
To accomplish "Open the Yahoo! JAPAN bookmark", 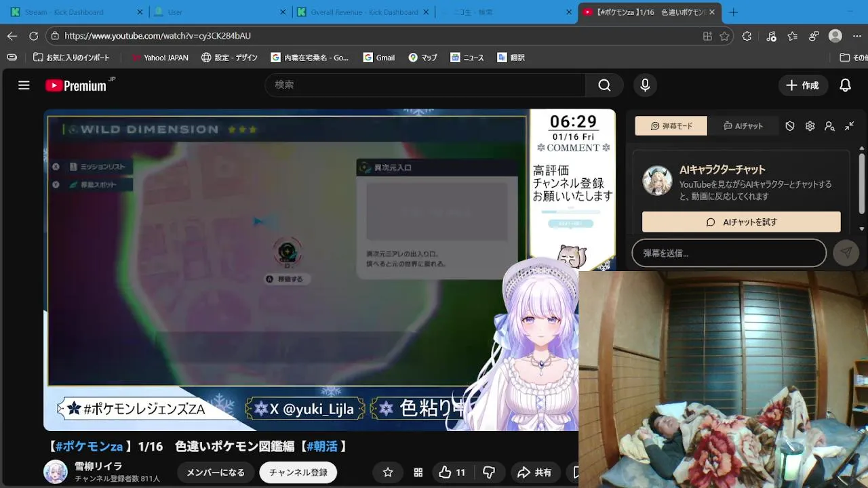I will (x=160, y=58).
